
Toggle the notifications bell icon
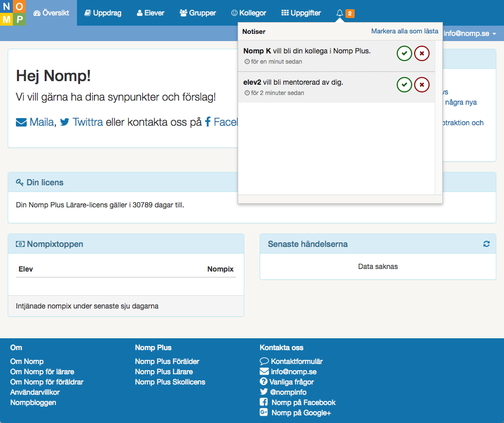click(339, 13)
